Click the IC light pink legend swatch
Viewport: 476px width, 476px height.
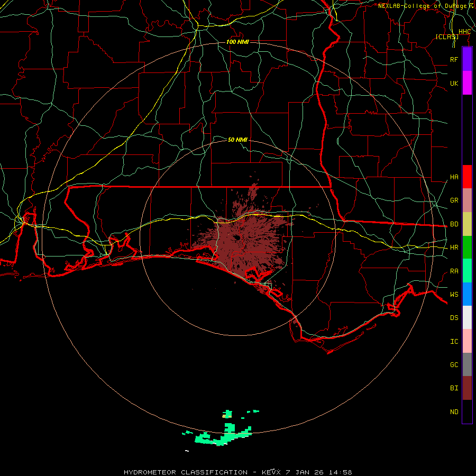(x=467, y=341)
